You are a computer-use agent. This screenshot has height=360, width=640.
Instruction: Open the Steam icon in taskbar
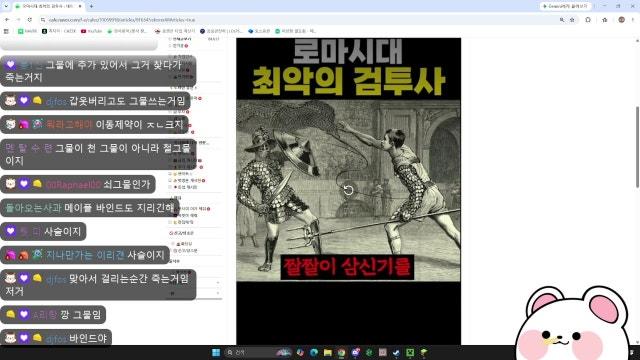pos(396,352)
